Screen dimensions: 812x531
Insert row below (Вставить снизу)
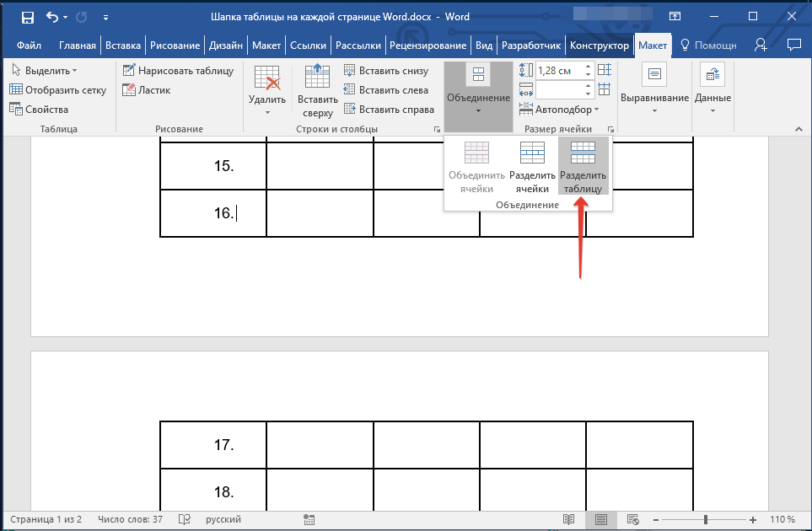[x=386, y=71]
